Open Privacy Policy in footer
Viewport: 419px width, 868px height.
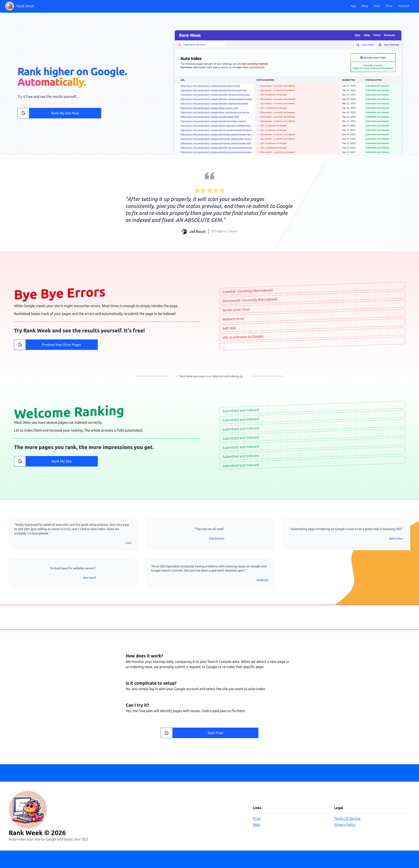coord(344,825)
